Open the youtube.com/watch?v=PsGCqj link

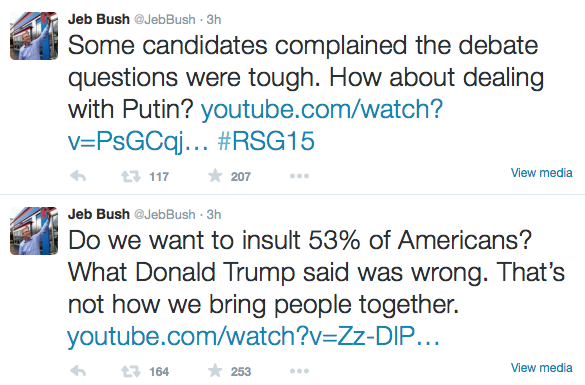pyautogui.click(x=255, y=125)
